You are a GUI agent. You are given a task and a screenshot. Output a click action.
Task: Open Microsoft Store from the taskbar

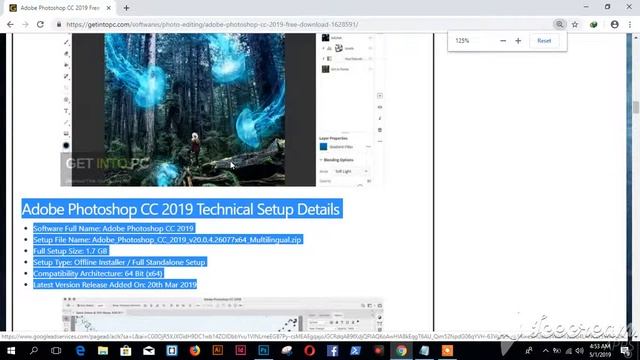126,351
